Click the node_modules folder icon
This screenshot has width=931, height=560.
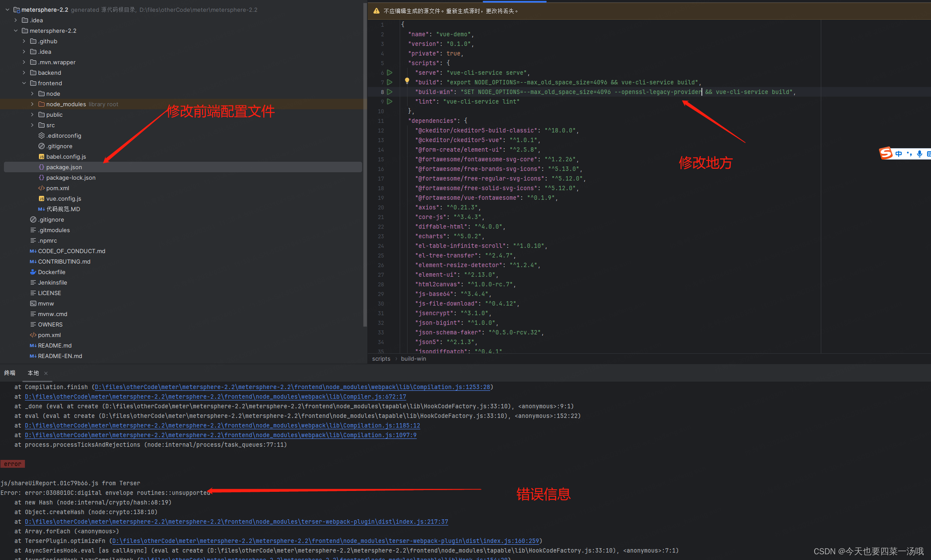tap(42, 104)
